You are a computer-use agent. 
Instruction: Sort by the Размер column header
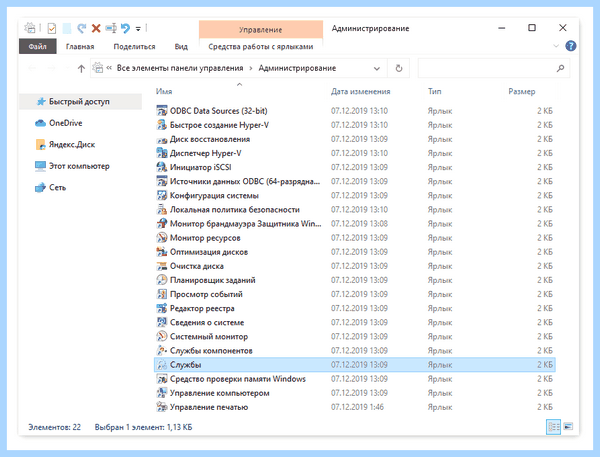[522, 91]
